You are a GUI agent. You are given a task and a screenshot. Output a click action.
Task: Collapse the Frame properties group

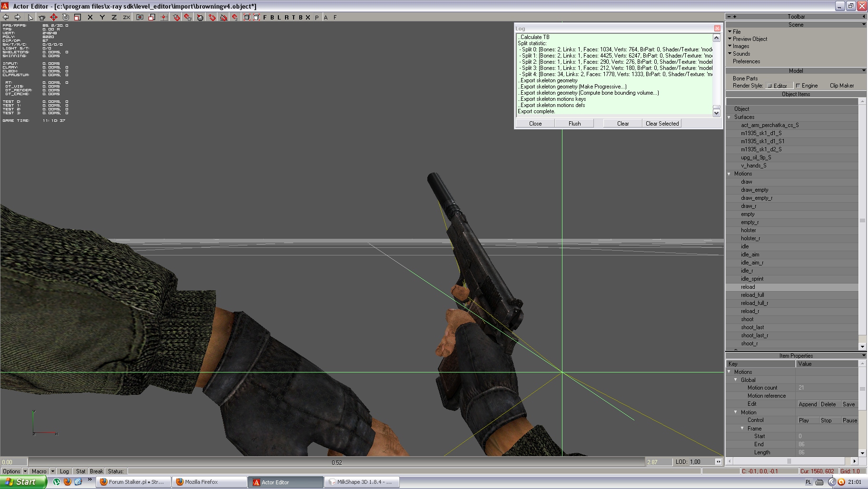pos(742,428)
